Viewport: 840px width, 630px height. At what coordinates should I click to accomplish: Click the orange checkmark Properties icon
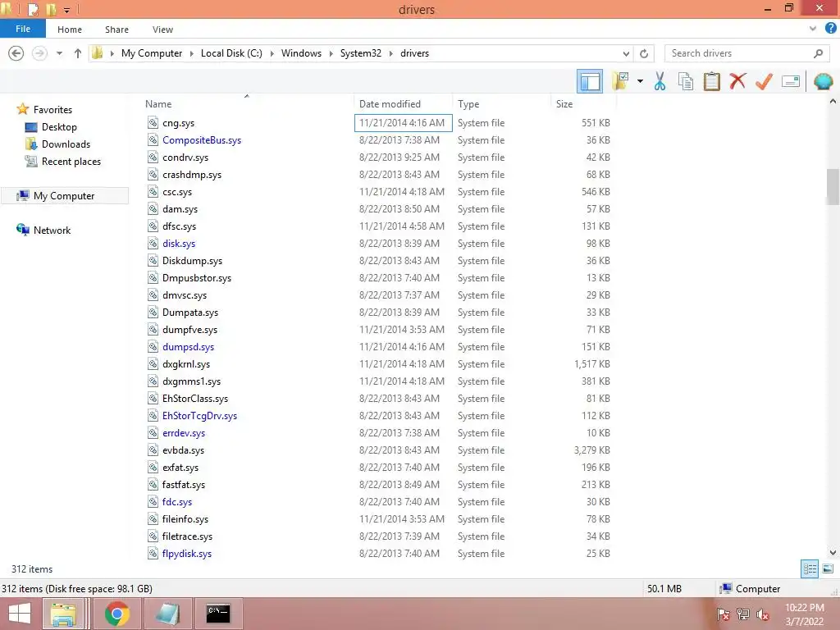(x=764, y=81)
